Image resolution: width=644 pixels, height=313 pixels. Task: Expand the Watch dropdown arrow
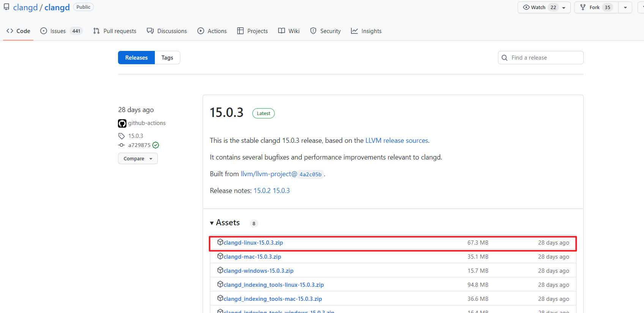click(x=564, y=8)
